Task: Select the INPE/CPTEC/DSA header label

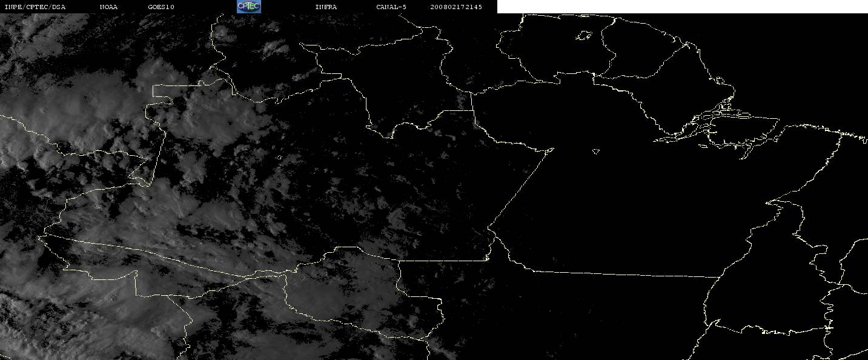Action: pyautogui.click(x=35, y=7)
